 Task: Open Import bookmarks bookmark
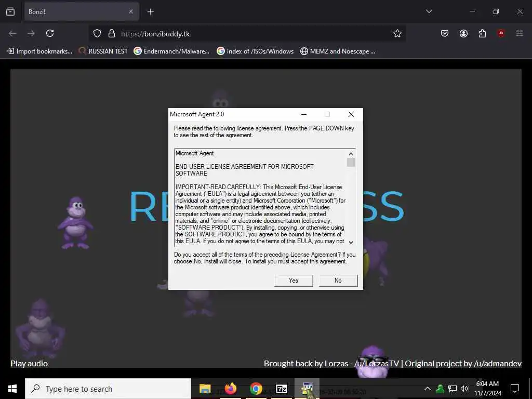(x=39, y=51)
